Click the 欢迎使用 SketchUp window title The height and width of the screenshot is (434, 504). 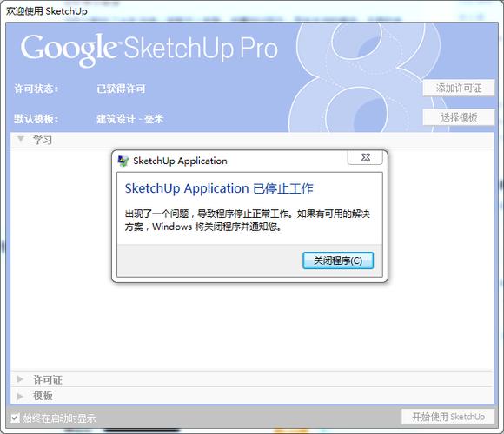47,11
